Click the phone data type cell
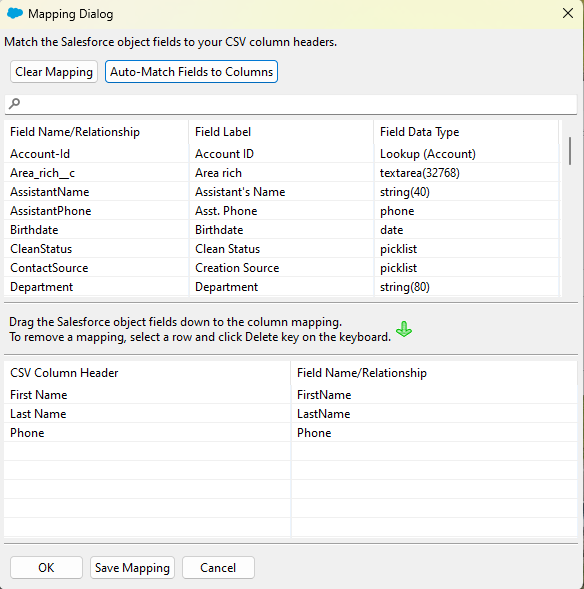 [x=466, y=211]
